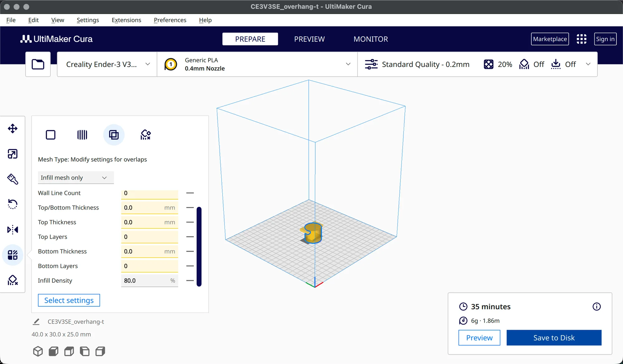Open the Marketplace

pyautogui.click(x=550, y=39)
